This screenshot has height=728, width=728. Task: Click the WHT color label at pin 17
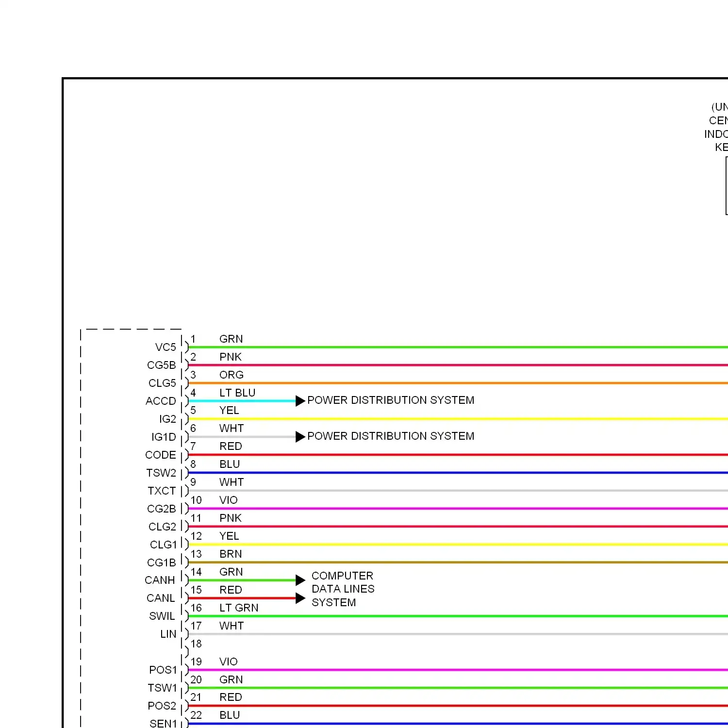[232, 626]
